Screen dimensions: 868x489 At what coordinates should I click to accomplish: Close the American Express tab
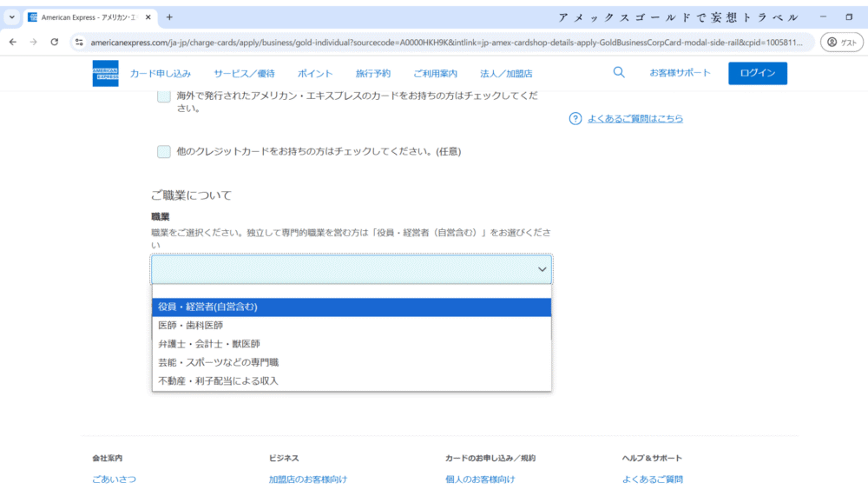pos(148,17)
